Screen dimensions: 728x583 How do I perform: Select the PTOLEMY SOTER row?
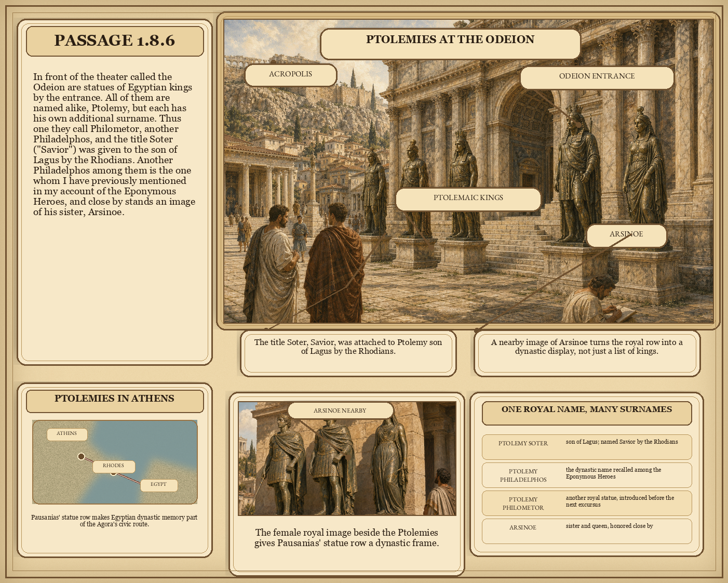coord(587,447)
